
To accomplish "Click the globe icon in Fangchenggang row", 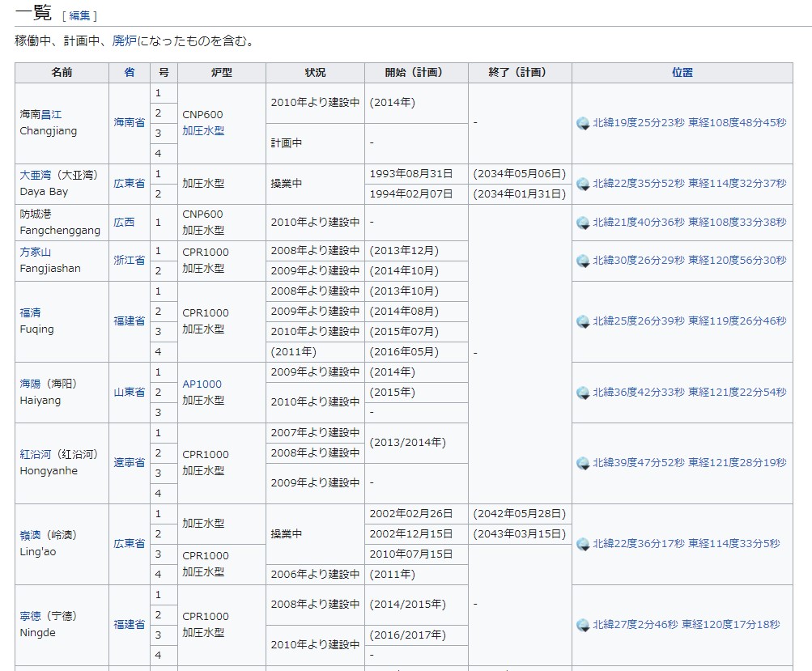I will [x=583, y=223].
